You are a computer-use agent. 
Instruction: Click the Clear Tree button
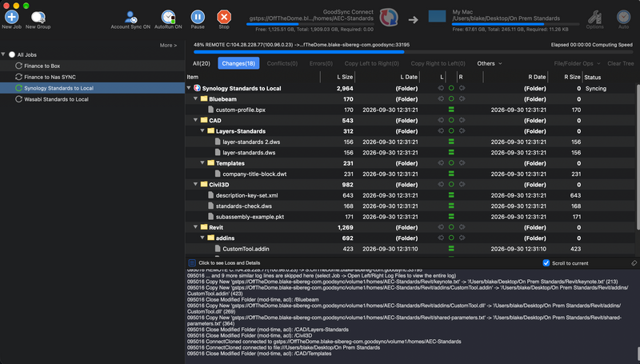(x=621, y=63)
